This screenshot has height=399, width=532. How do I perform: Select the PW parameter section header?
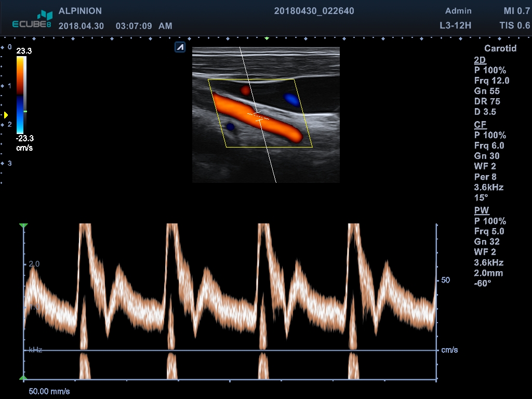(481, 210)
